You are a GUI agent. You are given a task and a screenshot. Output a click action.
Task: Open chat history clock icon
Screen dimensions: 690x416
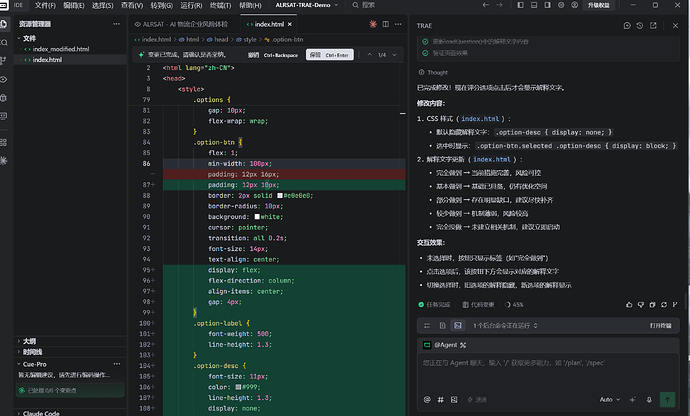coord(640,26)
